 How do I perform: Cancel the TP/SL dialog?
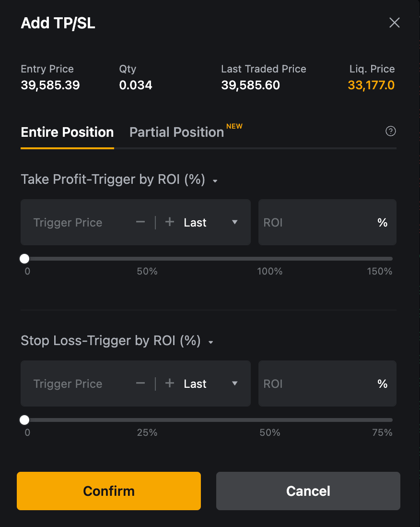point(308,491)
